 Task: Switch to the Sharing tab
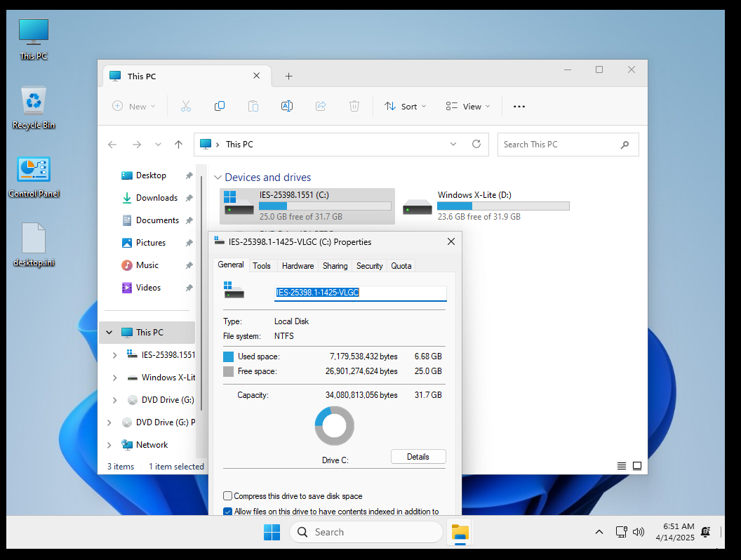(x=335, y=265)
